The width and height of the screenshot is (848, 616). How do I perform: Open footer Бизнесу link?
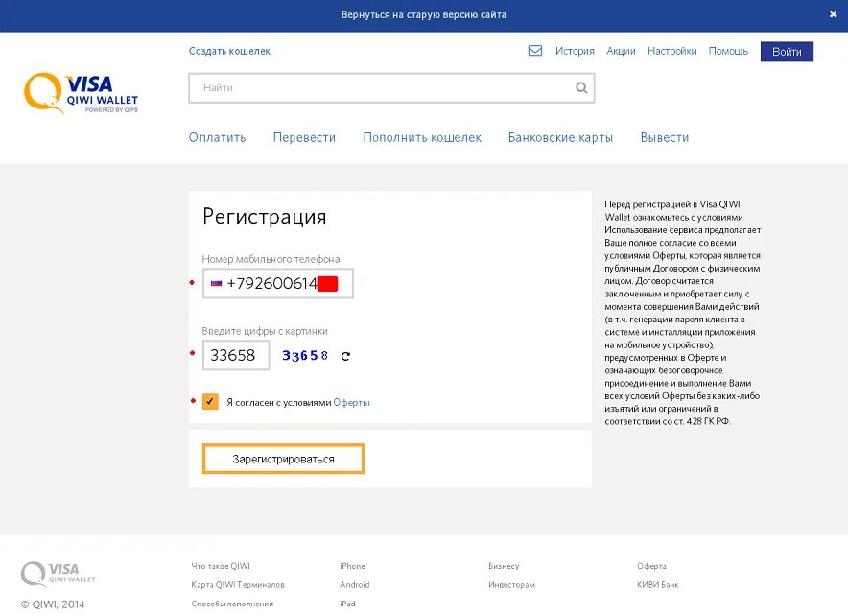504,566
